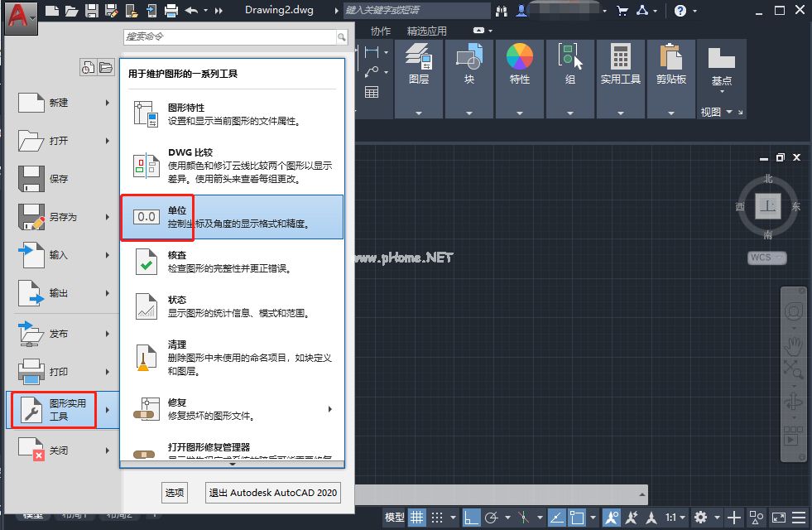The width and height of the screenshot is (812, 530).
Task: Click the 退出 Autodesk AutoCAD 2020 button
Action: click(x=271, y=492)
